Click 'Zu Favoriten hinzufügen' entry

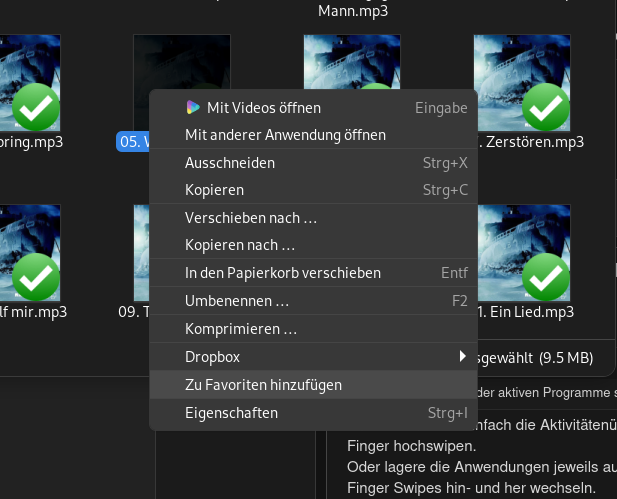(x=313, y=385)
